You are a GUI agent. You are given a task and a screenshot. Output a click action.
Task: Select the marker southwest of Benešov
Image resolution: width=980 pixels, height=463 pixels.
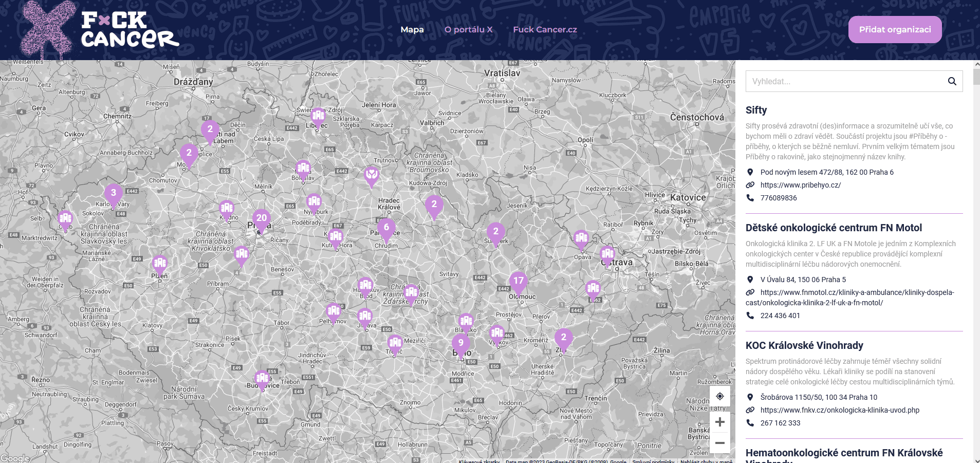point(242,255)
